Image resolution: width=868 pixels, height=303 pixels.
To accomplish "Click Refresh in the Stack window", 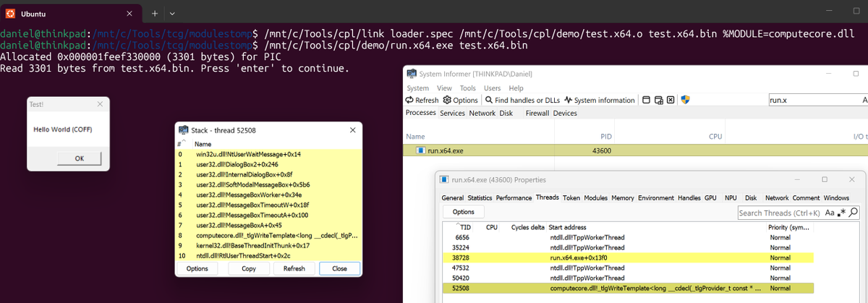I will point(294,268).
